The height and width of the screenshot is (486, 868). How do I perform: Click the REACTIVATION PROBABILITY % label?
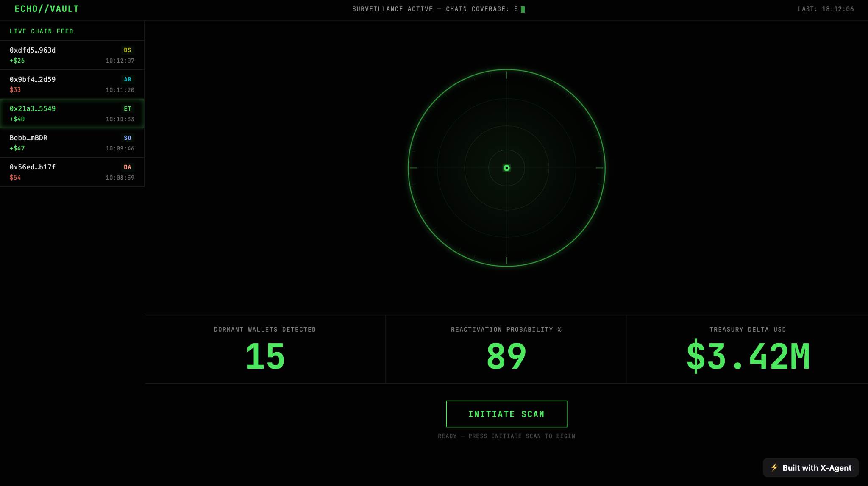tap(506, 329)
